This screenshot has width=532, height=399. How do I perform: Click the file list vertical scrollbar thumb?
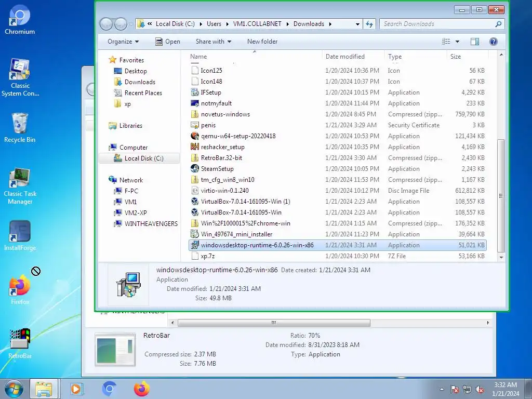(x=501, y=195)
